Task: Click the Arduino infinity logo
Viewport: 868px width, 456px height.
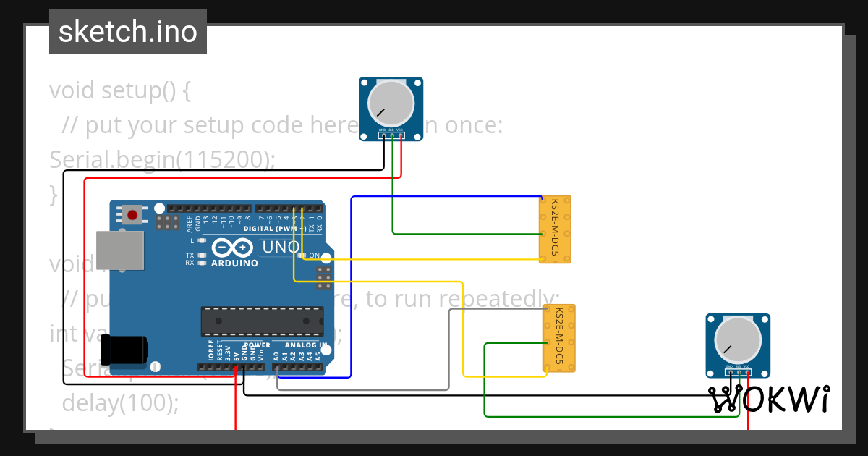Action: (x=234, y=246)
